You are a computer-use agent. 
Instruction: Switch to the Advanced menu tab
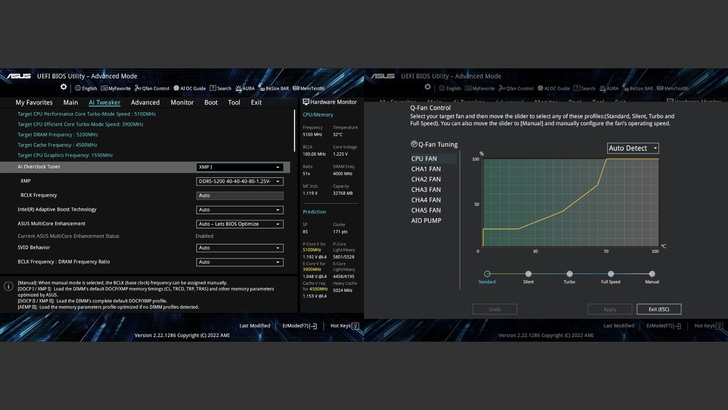click(145, 102)
